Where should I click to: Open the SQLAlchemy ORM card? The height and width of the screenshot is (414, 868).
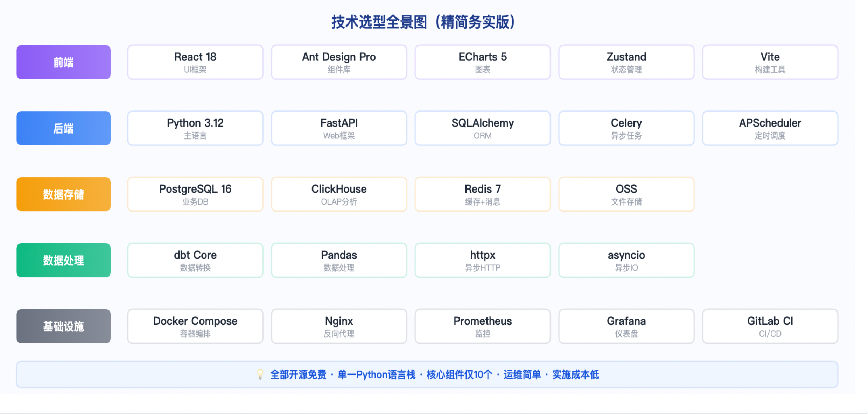coord(483,128)
